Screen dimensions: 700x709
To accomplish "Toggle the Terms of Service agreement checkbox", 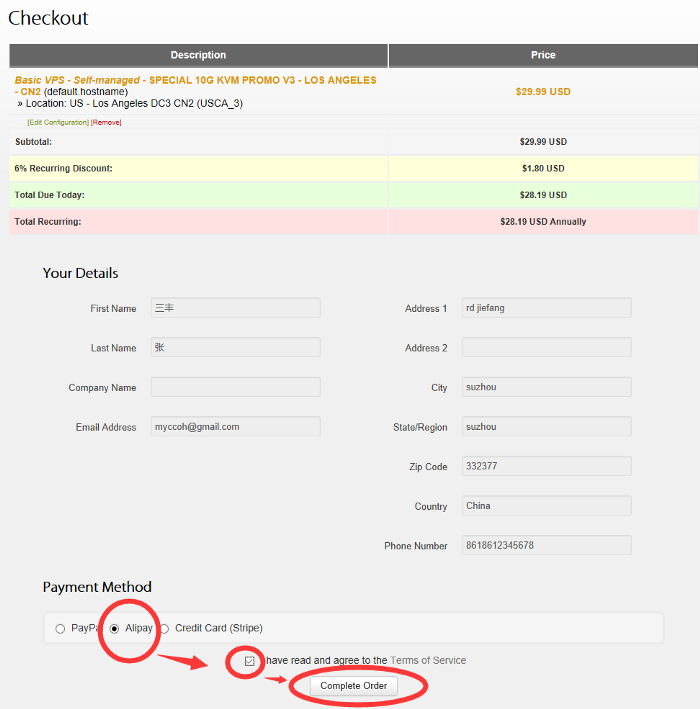I will [250, 661].
